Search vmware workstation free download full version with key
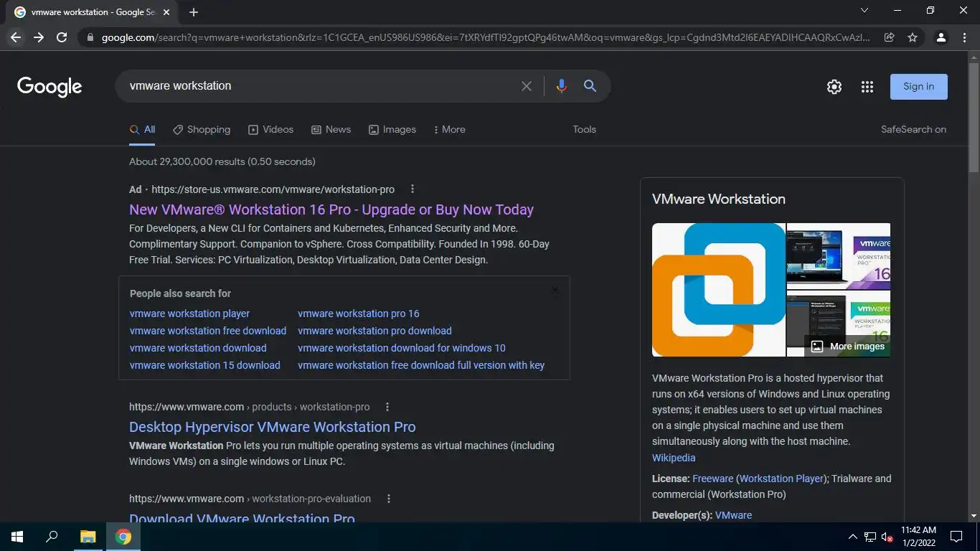This screenshot has width=980, height=551. [x=421, y=365]
